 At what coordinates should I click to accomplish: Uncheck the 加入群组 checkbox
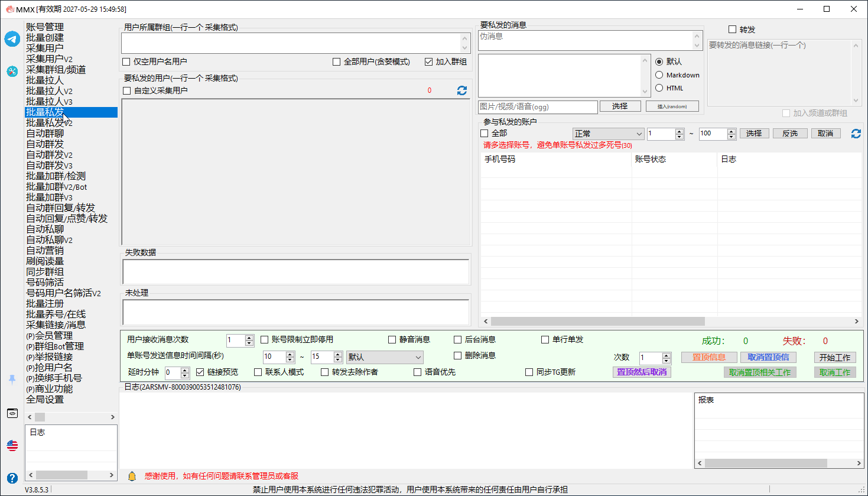coord(429,61)
